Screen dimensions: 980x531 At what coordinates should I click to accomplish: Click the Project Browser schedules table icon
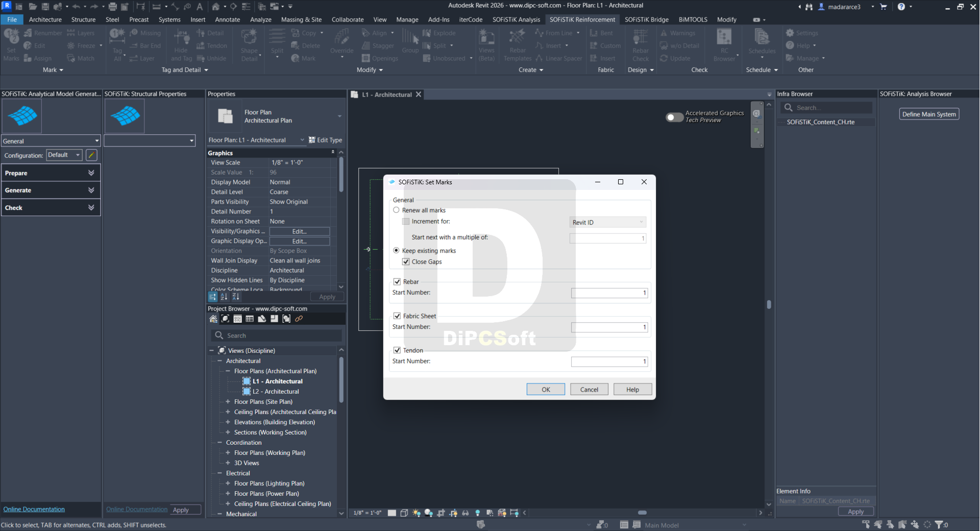click(250, 319)
